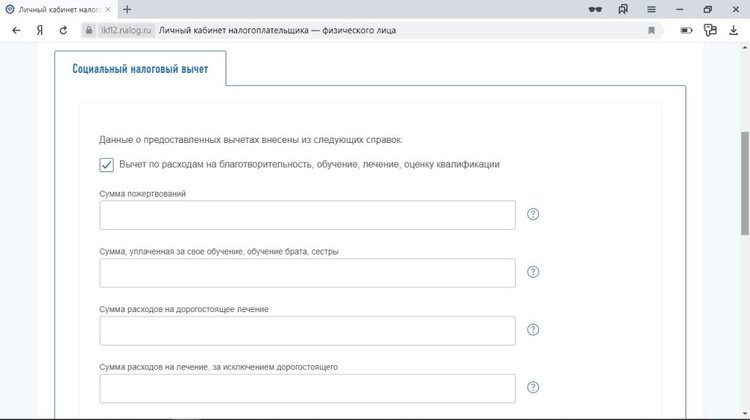
Task: Restore down the browser window
Action: click(x=707, y=9)
